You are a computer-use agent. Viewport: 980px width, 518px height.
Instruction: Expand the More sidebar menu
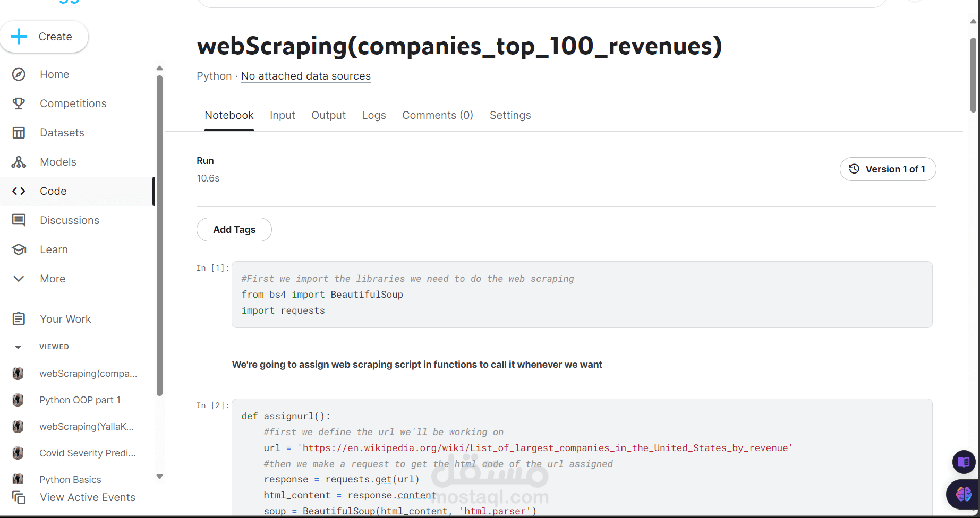pyautogui.click(x=19, y=279)
